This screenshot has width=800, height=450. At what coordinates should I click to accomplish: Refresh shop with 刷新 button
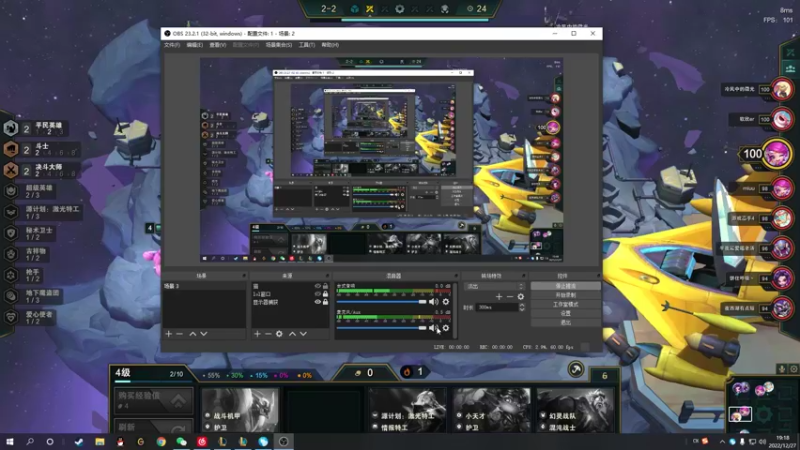pyautogui.click(x=154, y=426)
